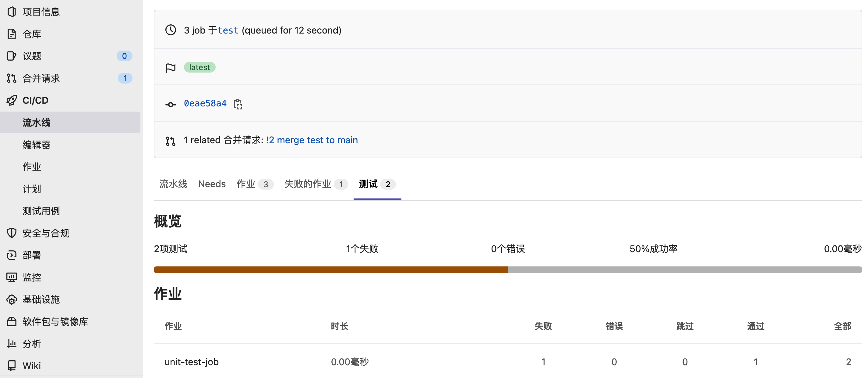This screenshot has height=378, width=868.
Task: Open merge request !2 merge test to main
Action: click(312, 140)
